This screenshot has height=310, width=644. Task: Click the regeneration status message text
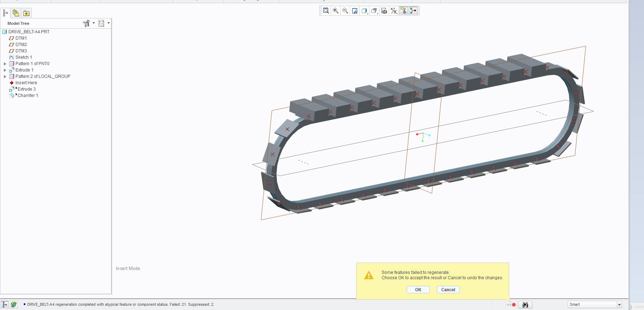(x=121, y=304)
